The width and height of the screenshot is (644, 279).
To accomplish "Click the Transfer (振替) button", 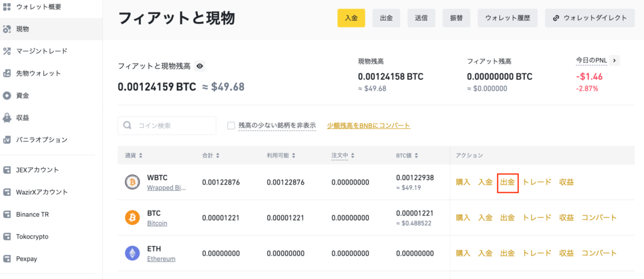I will pyautogui.click(x=457, y=18).
